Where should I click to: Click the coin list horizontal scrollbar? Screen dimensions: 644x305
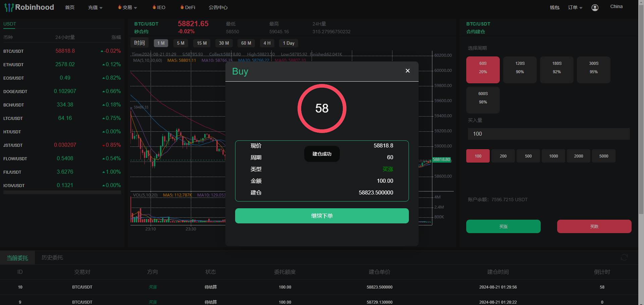coord(62,192)
